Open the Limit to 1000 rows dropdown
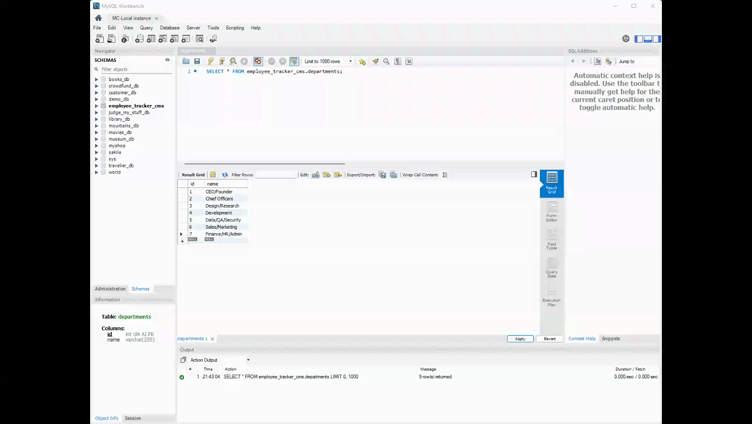 [x=328, y=61]
